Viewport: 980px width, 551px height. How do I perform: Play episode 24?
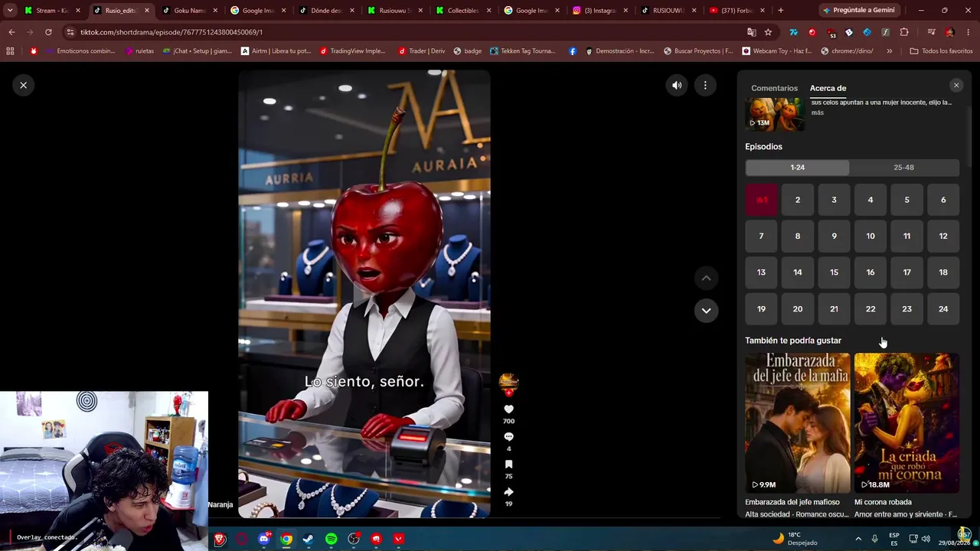pyautogui.click(x=943, y=309)
